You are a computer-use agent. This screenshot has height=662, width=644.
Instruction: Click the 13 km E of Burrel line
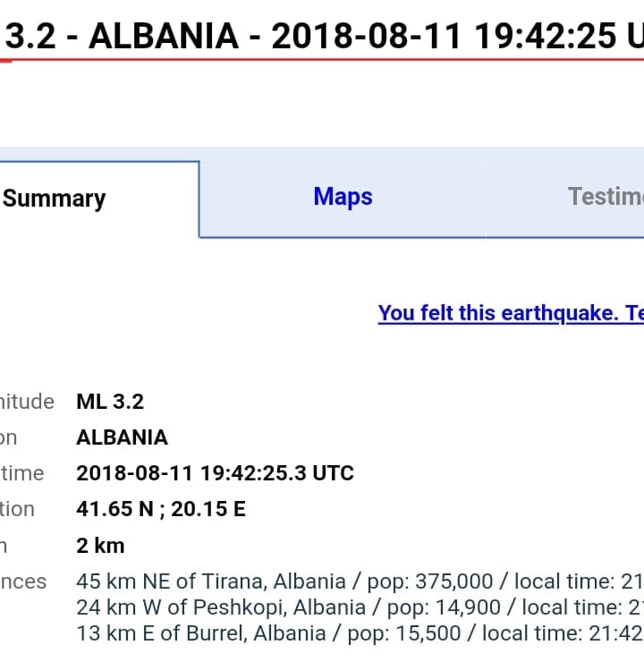coord(358,633)
